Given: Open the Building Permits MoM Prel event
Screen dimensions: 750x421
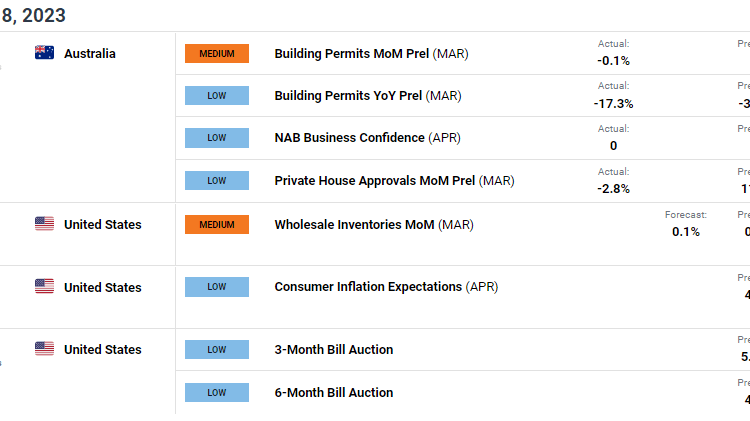Looking at the screenshot, I should coord(372,54).
